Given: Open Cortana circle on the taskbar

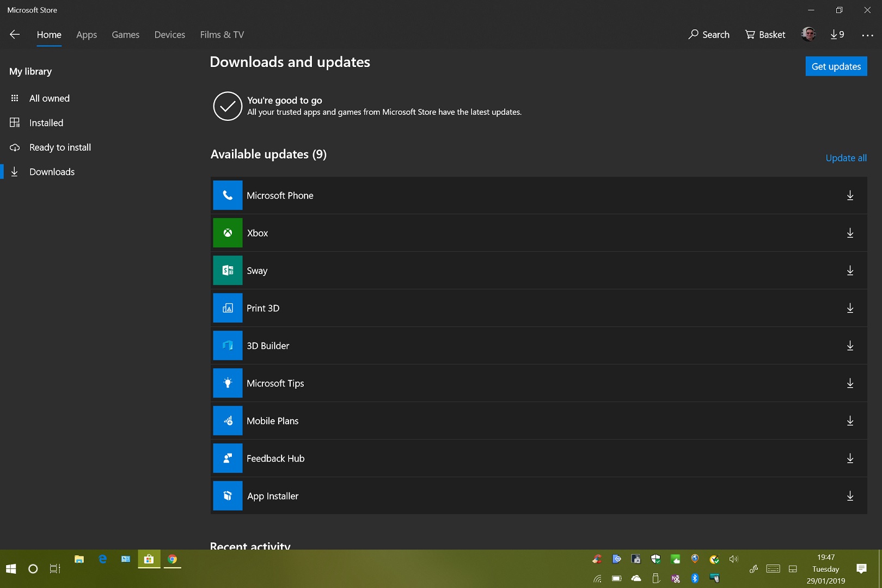Looking at the screenshot, I should click(33, 569).
